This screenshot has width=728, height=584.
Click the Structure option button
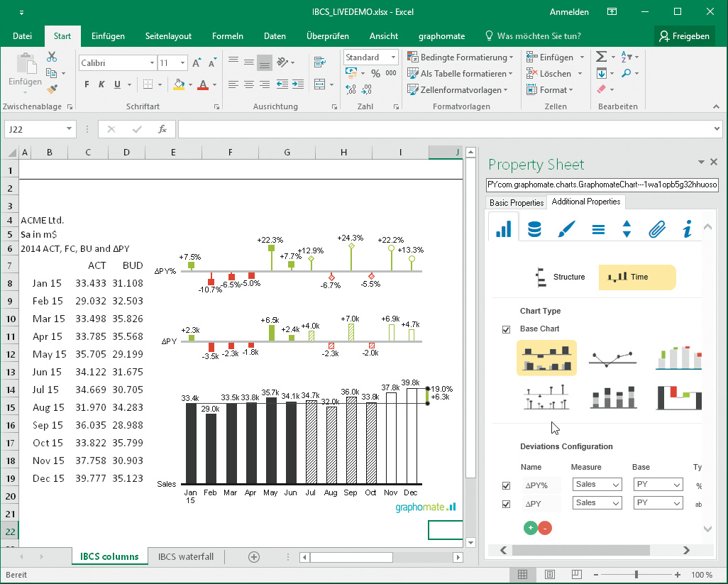point(561,277)
